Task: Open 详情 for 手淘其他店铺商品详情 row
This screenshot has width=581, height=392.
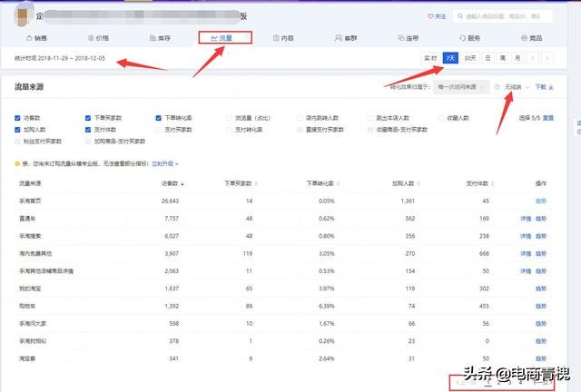Action: tap(526, 271)
